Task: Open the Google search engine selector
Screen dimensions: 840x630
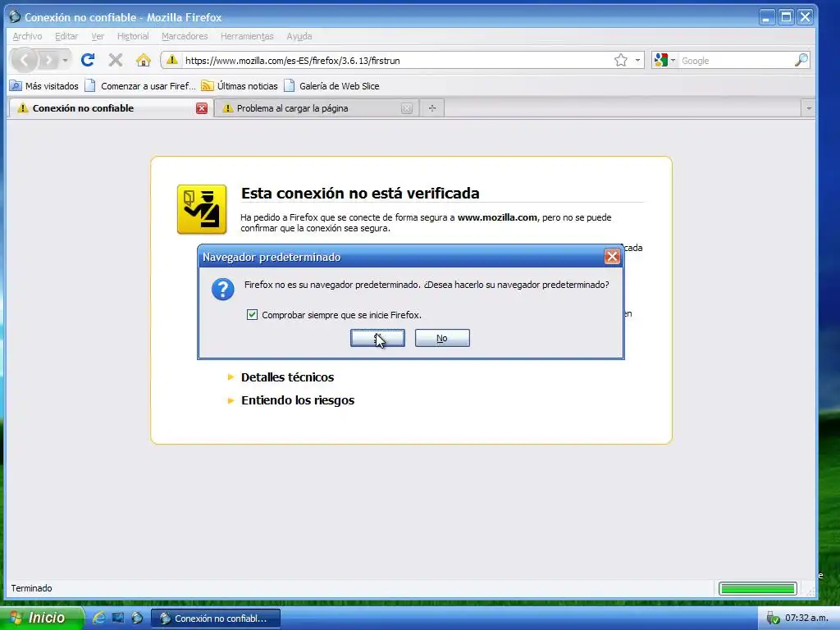Action: [664, 60]
